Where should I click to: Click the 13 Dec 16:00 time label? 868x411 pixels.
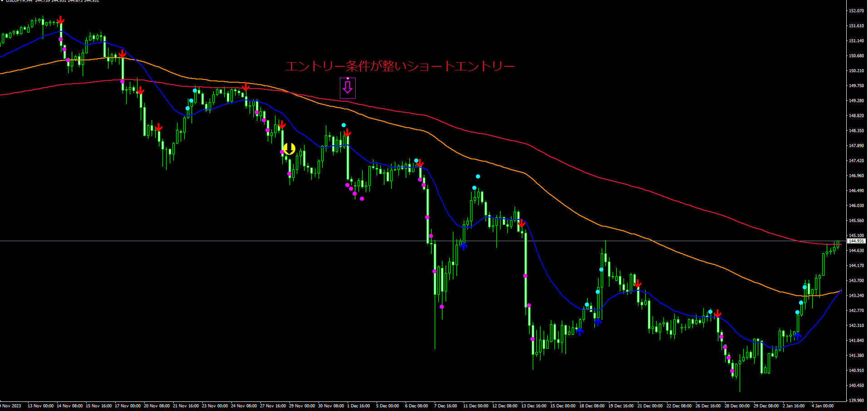(x=534, y=406)
